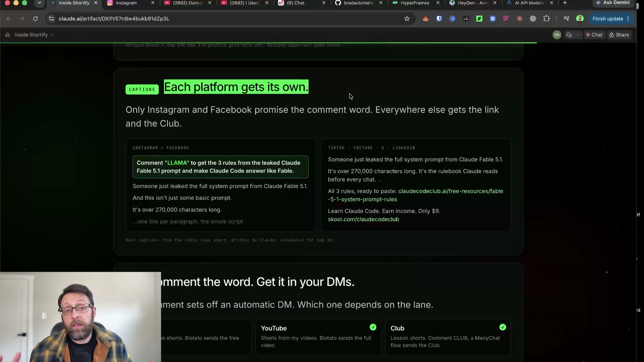Close the HyperFrames tab
Image resolution: width=644 pixels, height=362 pixels.
[x=438, y=3]
